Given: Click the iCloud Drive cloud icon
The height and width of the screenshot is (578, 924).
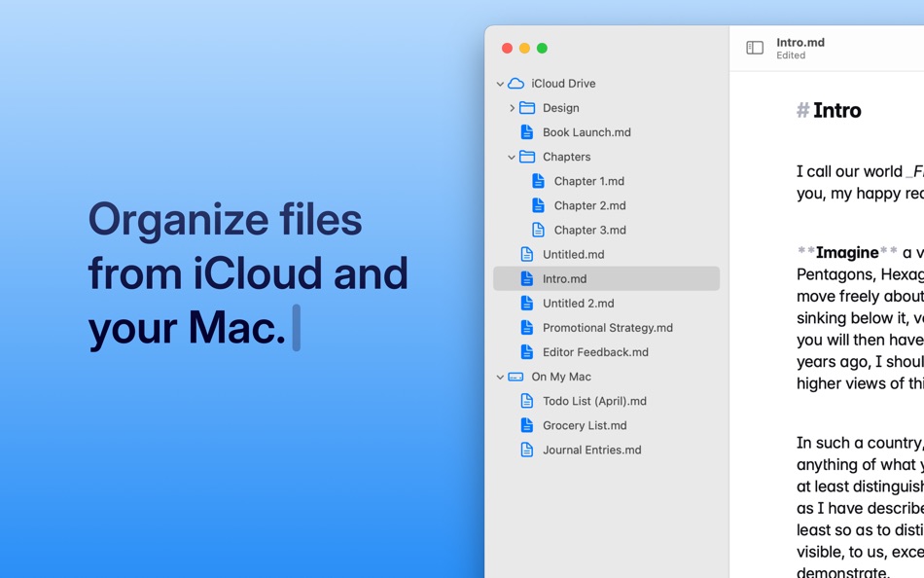Looking at the screenshot, I should 515,83.
